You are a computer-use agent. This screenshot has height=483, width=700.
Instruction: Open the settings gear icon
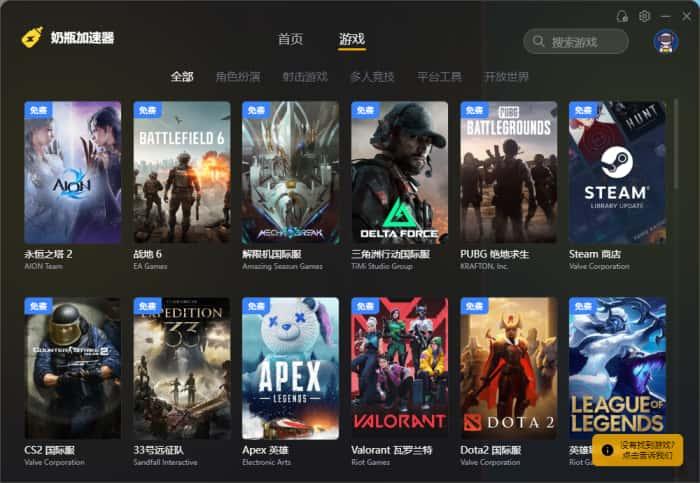coord(644,17)
